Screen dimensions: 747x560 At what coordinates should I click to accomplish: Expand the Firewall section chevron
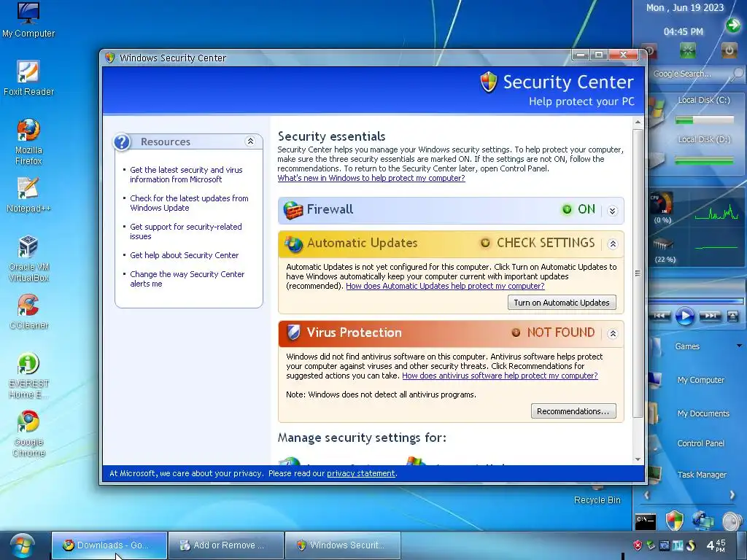coord(613,211)
